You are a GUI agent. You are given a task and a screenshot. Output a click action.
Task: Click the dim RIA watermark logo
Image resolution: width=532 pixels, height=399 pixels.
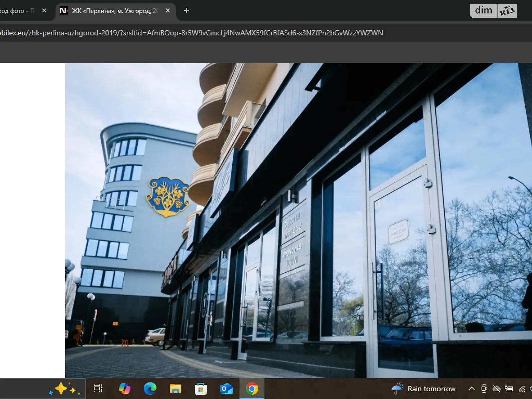point(493,11)
